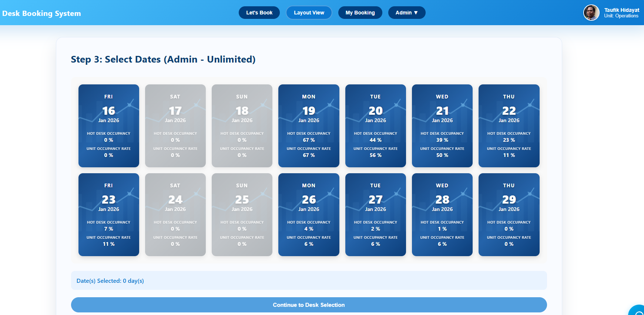This screenshot has width=644, height=315.
Task: Expand the Admin dropdown menu
Action: (406, 13)
